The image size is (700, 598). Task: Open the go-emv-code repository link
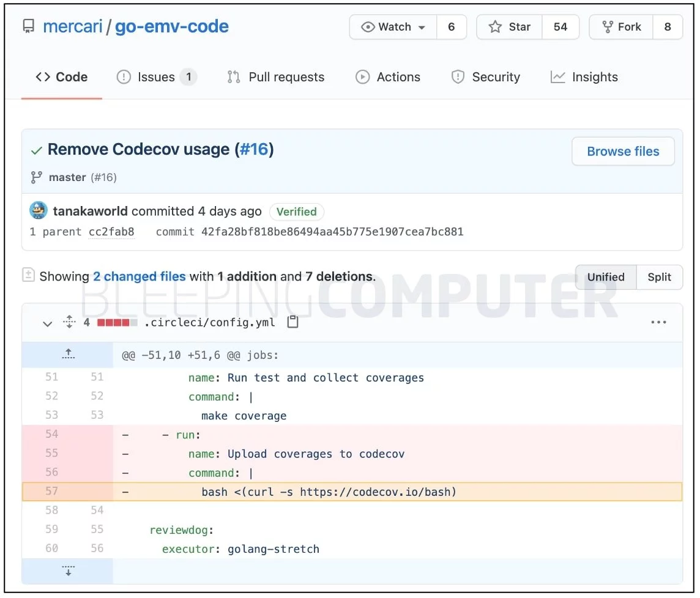[x=172, y=26]
